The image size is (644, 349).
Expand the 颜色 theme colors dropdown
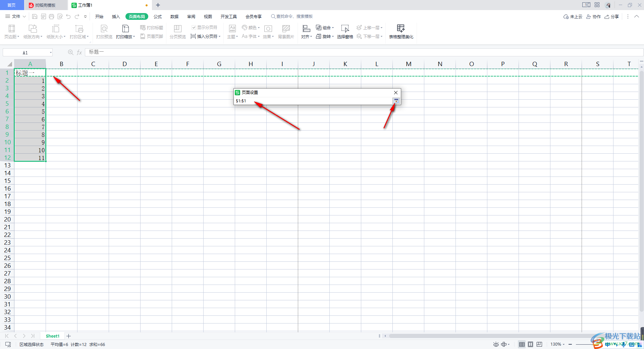coord(259,28)
